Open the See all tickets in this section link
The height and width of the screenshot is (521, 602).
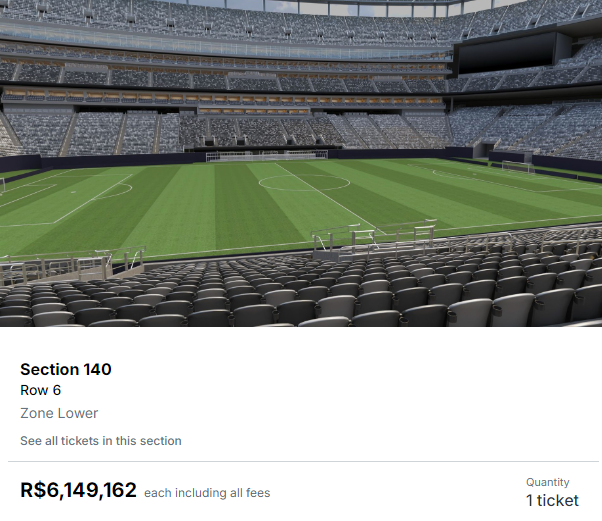coord(101,441)
